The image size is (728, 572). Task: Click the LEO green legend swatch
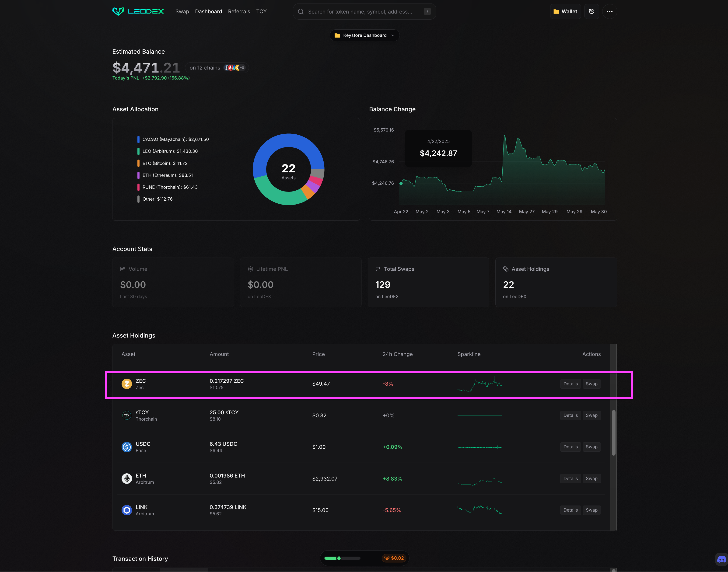[138, 151]
